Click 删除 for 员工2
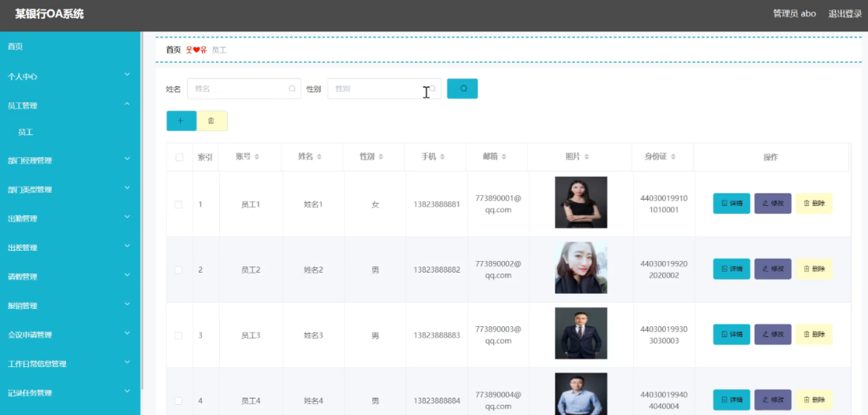Screen dimensions: 868x415 click(x=814, y=269)
